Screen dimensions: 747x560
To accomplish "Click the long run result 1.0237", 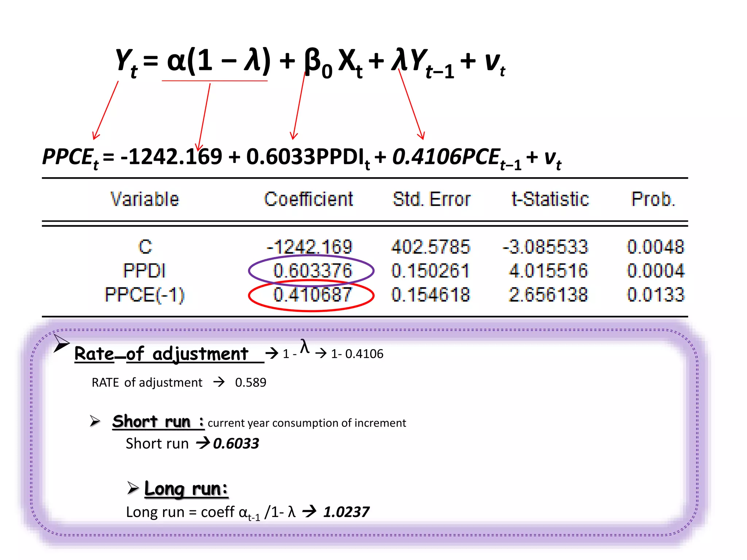I will [x=347, y=512].
